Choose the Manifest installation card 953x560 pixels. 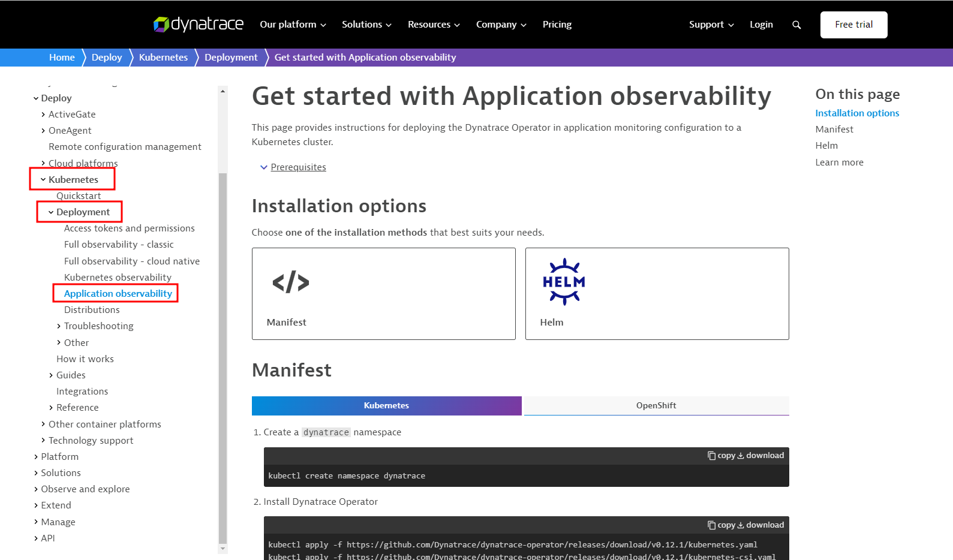coord(384,294)
